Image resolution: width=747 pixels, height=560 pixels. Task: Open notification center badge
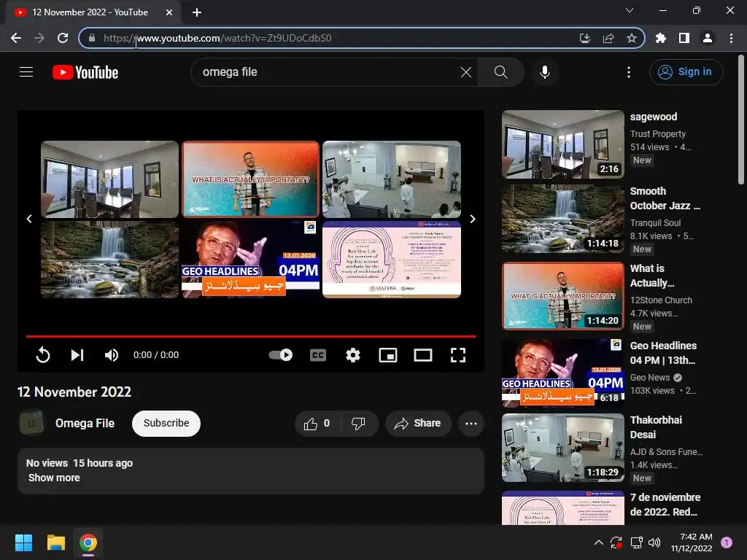(727, 542)
